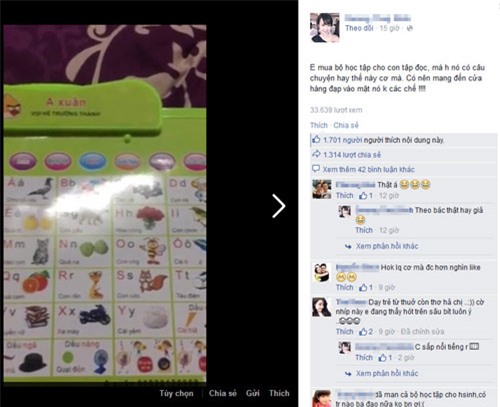Click the public globe privacy icon next to 15 giờ
Viewport: 500px width, 407px height.
click(410, 28)
